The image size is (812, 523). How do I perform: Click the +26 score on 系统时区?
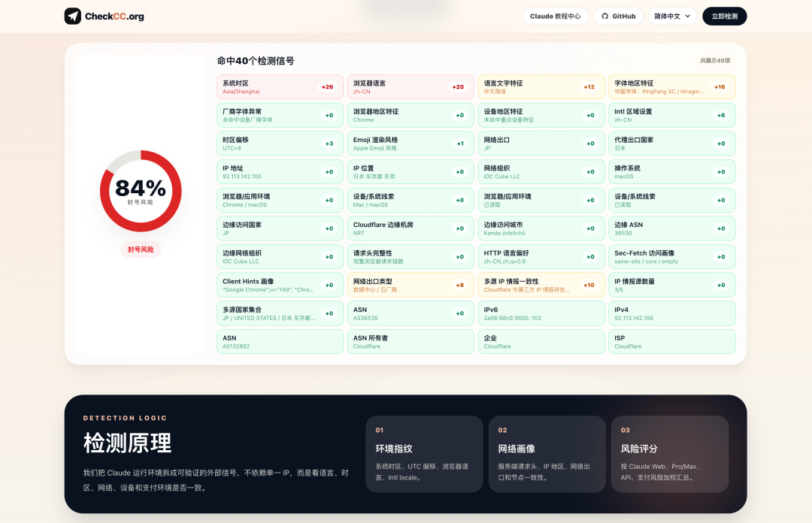coord(327,87)
